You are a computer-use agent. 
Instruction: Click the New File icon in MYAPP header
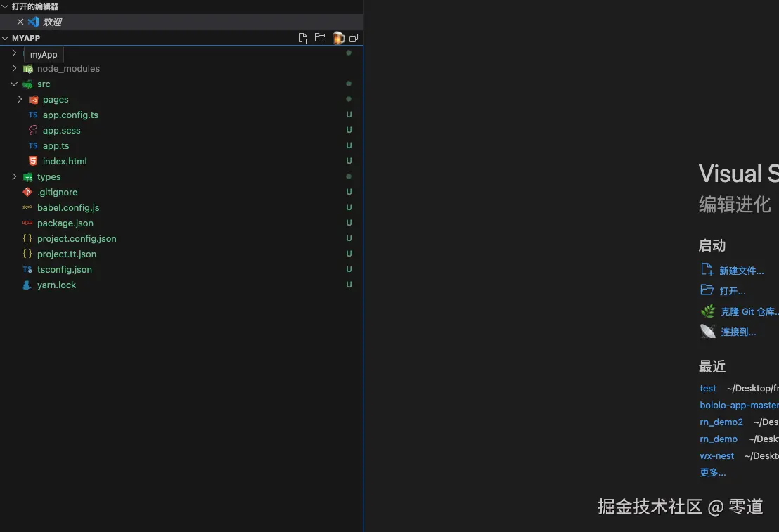(x=303, y=38)
